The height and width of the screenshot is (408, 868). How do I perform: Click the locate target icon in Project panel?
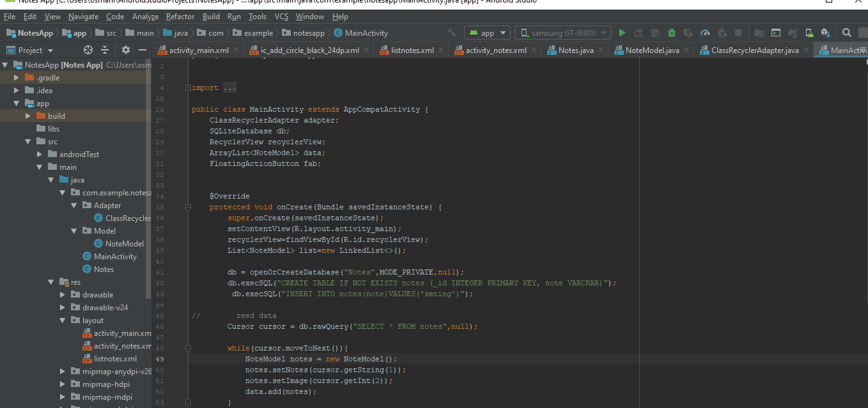tap(88, 50)
